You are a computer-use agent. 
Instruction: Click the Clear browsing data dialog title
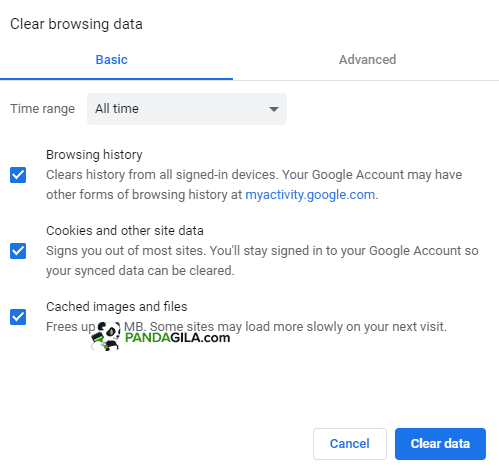coord(76,24)
